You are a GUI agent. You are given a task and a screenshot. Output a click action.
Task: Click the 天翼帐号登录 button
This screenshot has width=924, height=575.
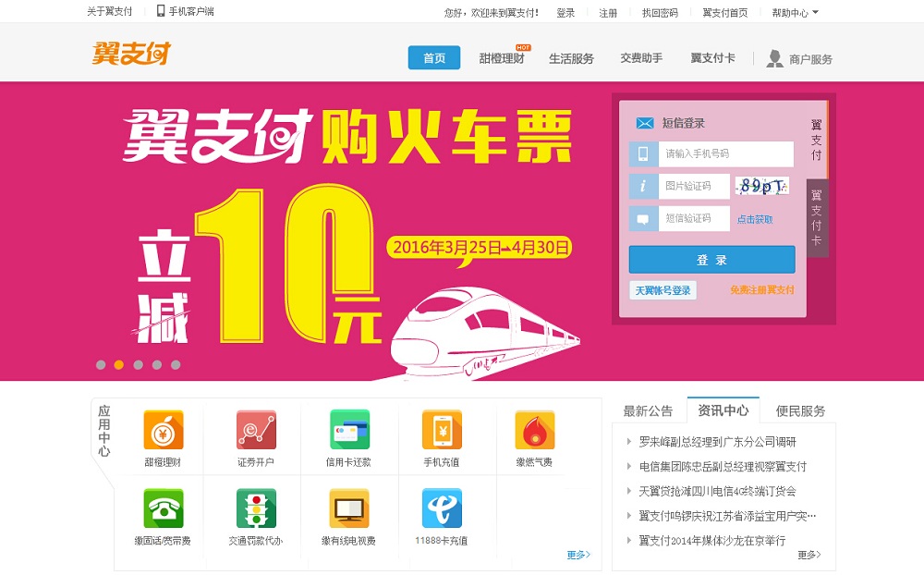point(663,290)
